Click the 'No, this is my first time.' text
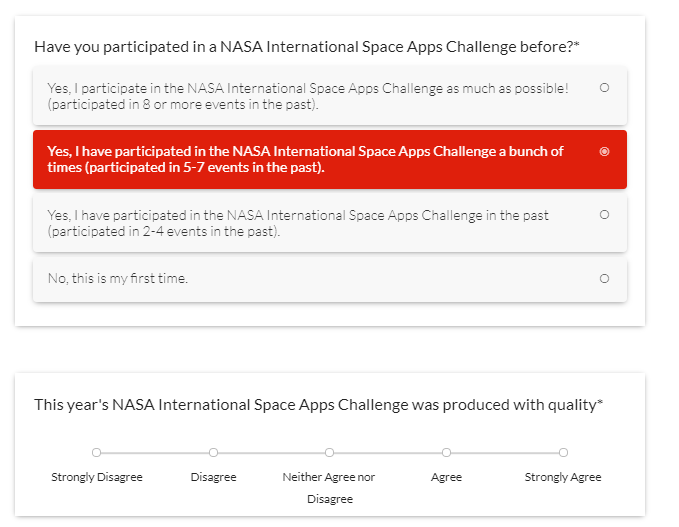The height and width of the screenshot is (527, 679). (118, 279)
